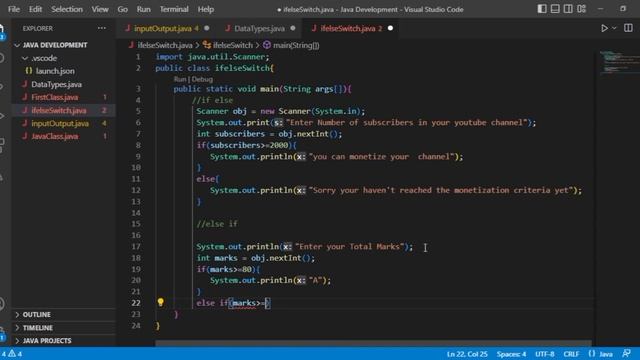Click the feedback icon in status bar
This screenshot has height=360, width=640.
(x=626, y=353)
